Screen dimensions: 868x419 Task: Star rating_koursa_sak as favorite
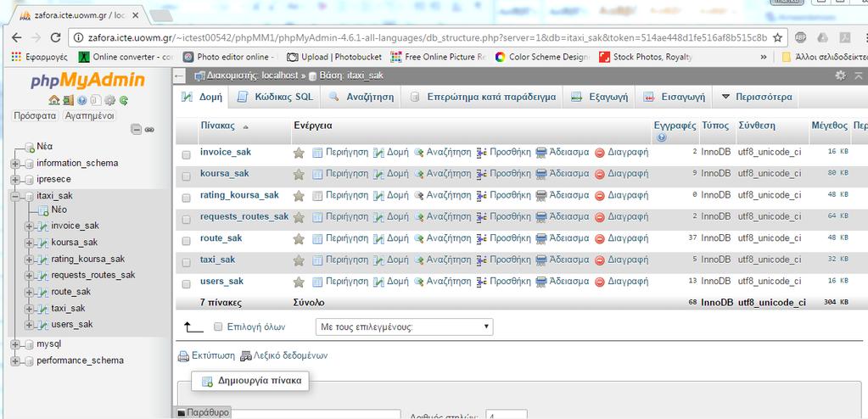point(299,196)
